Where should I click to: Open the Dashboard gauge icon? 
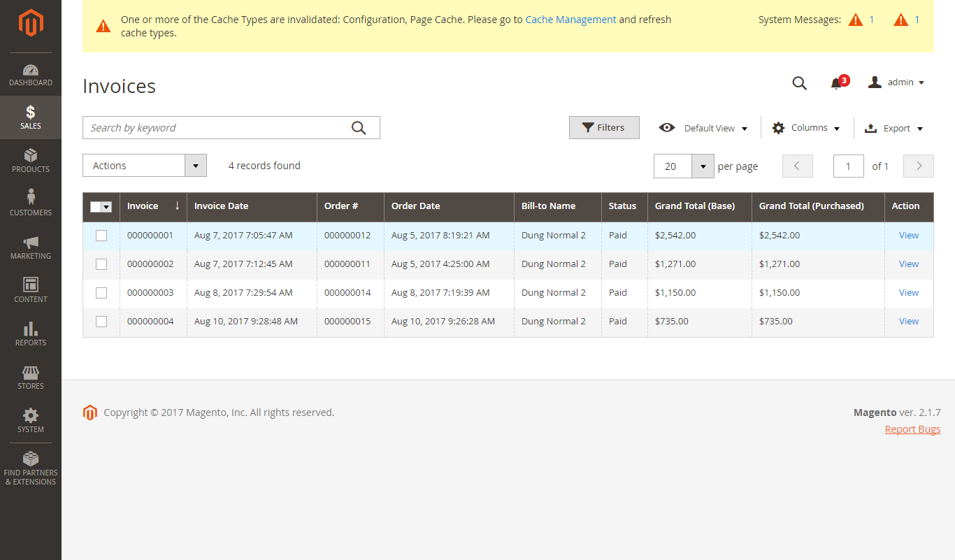tap(31, 71)
